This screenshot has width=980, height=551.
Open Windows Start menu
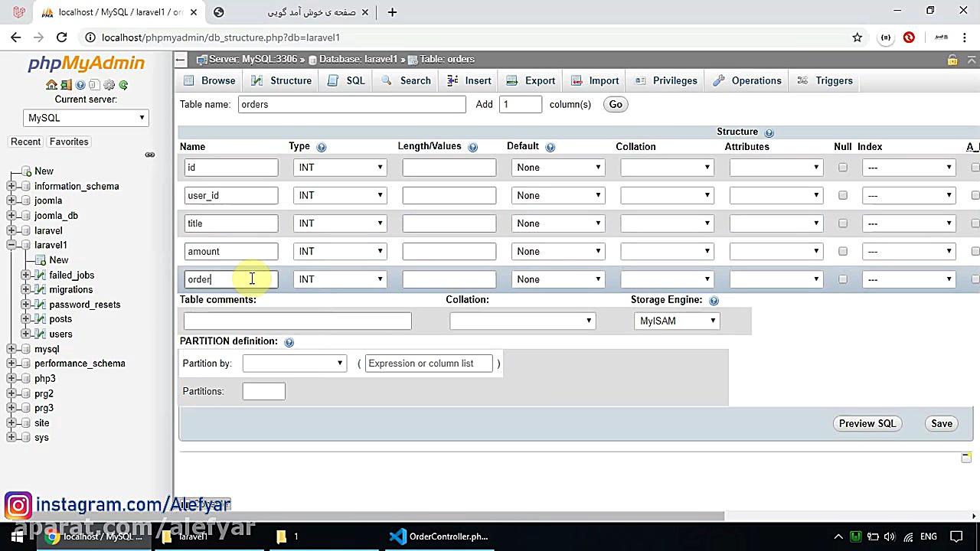pos(16,536)
